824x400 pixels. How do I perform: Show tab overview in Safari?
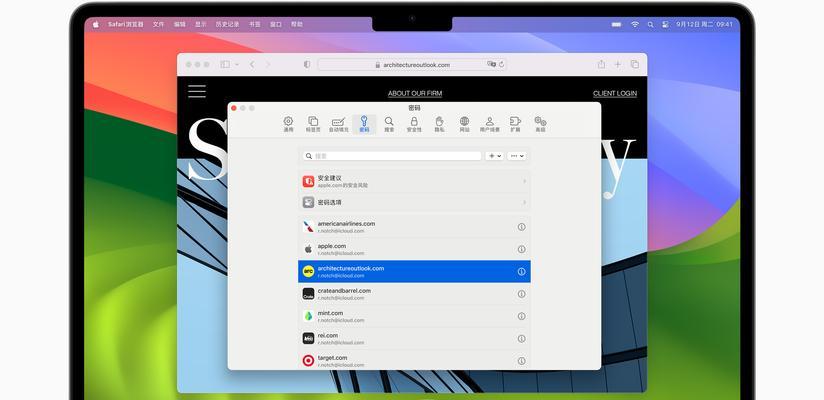coord(635,64)
